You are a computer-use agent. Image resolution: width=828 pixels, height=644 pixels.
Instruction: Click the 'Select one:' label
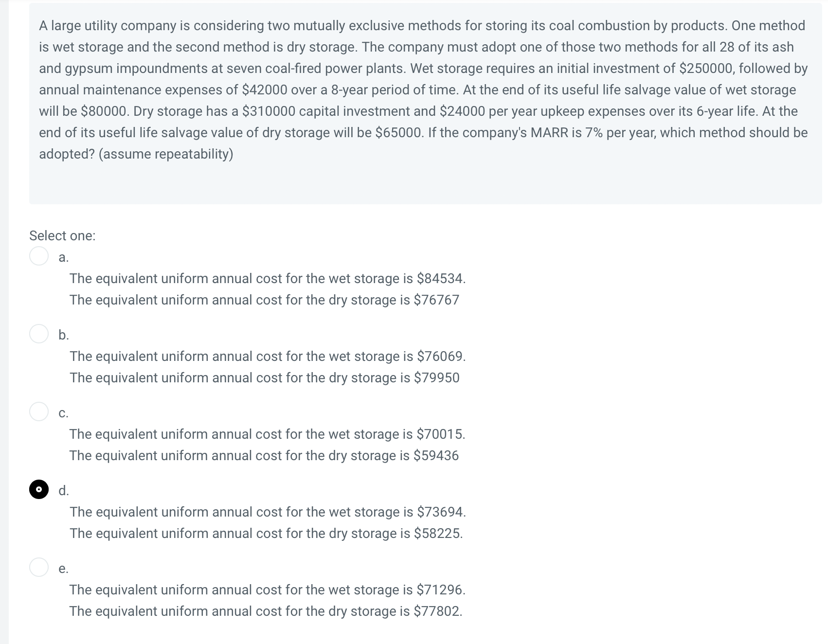click(62, 235)
